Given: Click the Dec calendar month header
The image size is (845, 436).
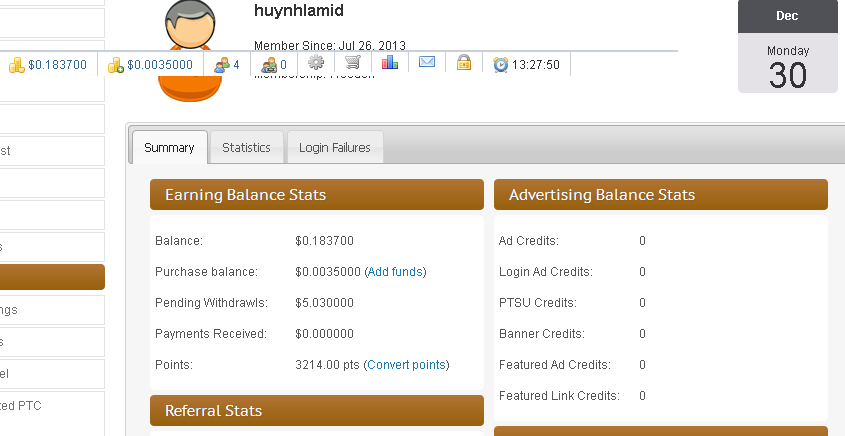Looking at the screenshot, I should [787, 16].
